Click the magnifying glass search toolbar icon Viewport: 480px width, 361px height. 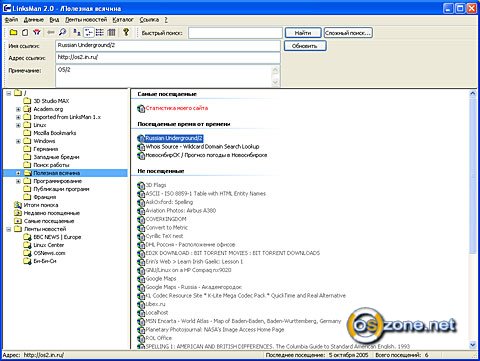(62, 32)
